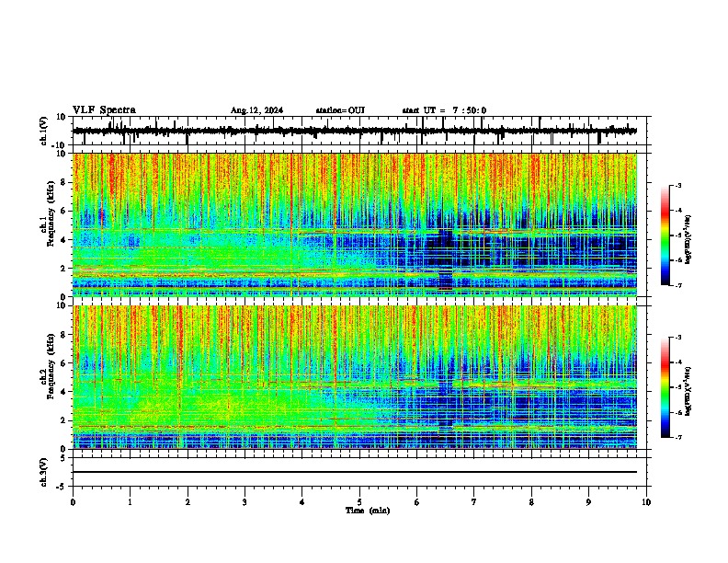Click the ch.1 voltage waveform trace
The height and width of the screenshot is (563, 728).
tap(355, 131)
